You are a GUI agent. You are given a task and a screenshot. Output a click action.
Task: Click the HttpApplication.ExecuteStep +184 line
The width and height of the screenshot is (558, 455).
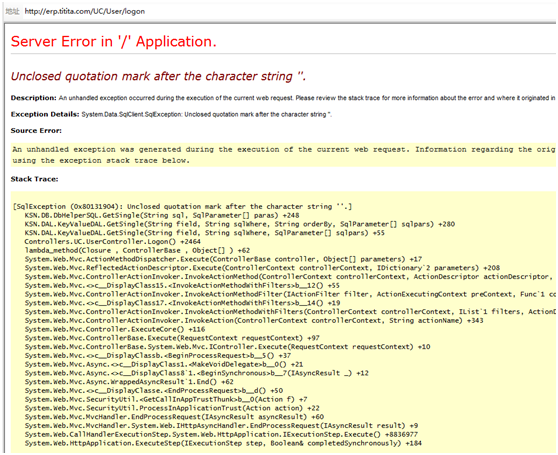[x=223, y=443]
